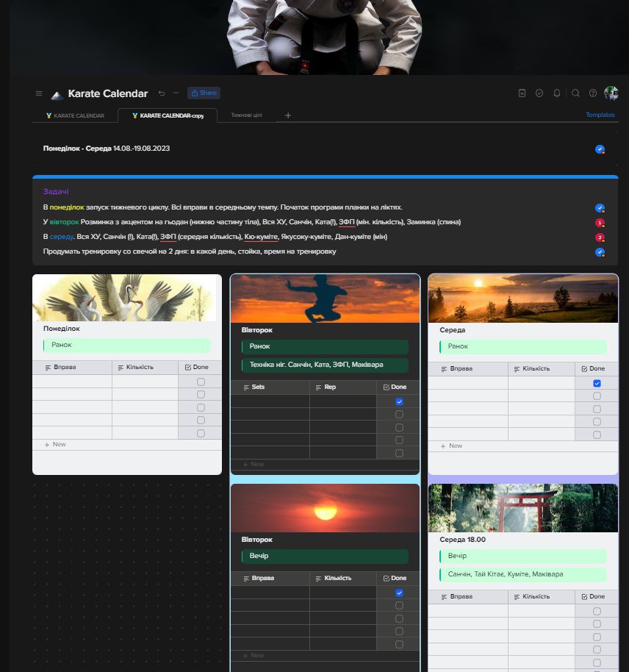Check first Done box in Понеділок table
The image size is (629, 672).
click(x=201, y=382)
